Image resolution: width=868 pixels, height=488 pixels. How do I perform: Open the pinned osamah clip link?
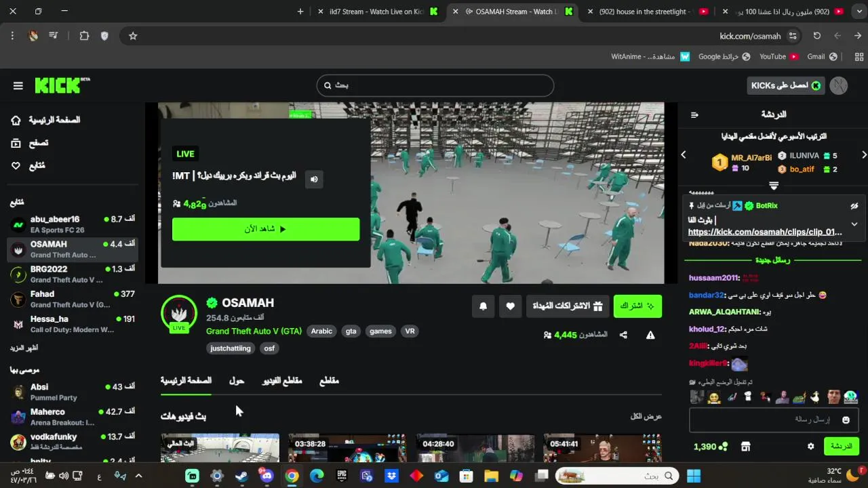click(x=765, y=232)
